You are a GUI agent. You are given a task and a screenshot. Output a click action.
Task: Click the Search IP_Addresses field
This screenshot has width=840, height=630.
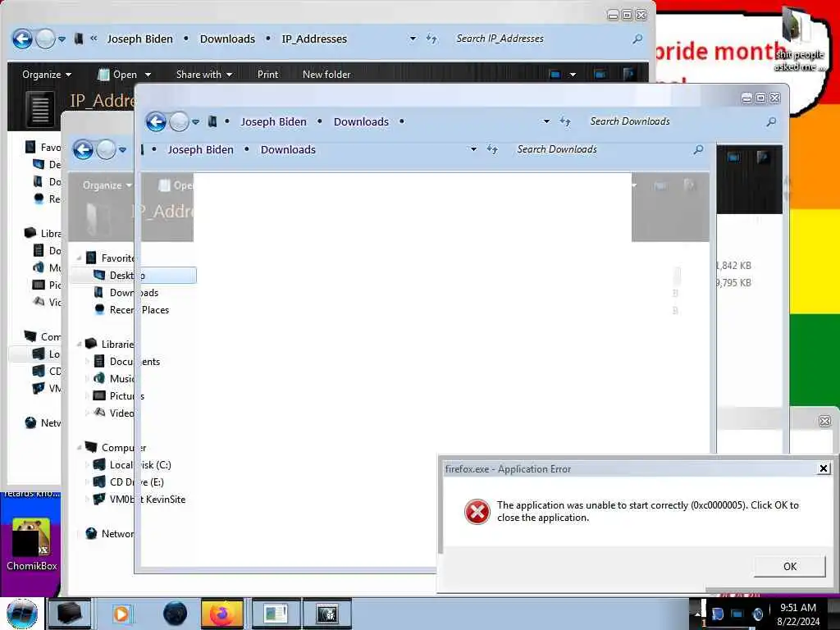[x=541, y=39]
